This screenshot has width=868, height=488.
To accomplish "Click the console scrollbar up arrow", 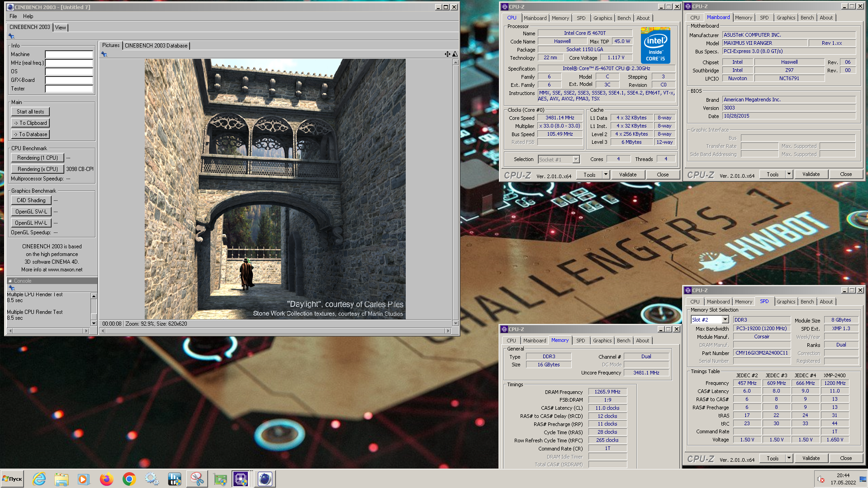I will [94, 296].
